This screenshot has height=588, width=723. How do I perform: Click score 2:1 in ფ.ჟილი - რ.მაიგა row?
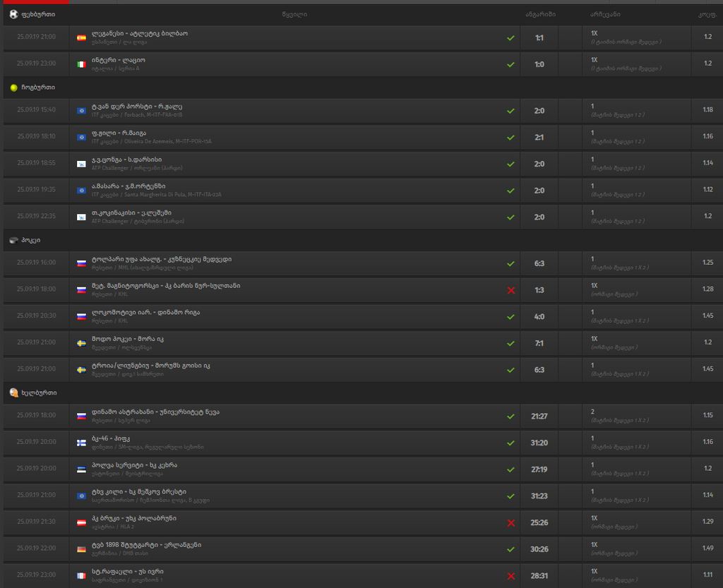pos(539,138)
